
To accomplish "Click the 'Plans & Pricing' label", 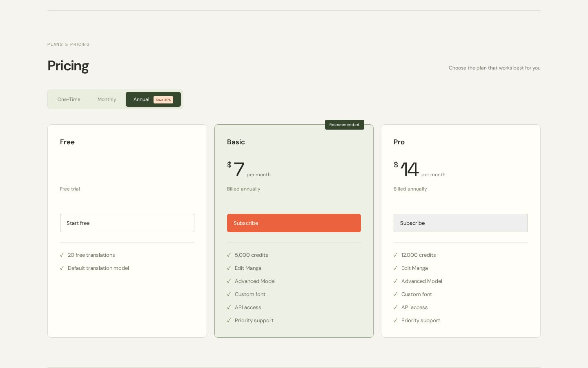I will [x=69, y=45].
